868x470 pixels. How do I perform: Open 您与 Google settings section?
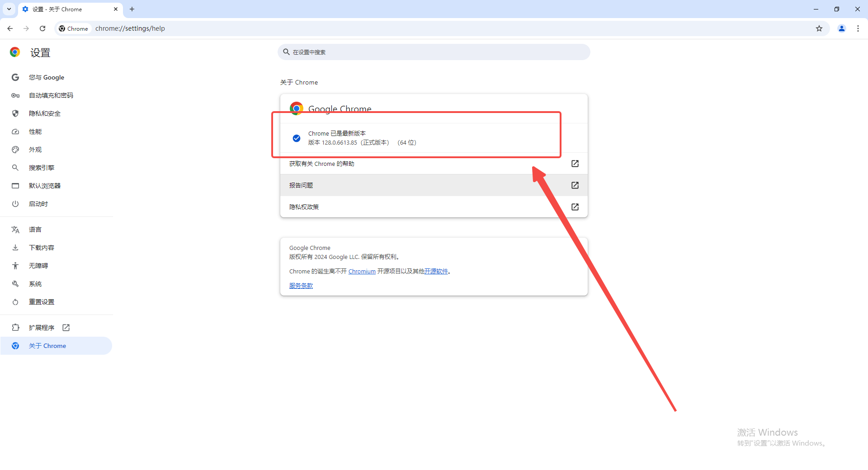click(57, 77)
